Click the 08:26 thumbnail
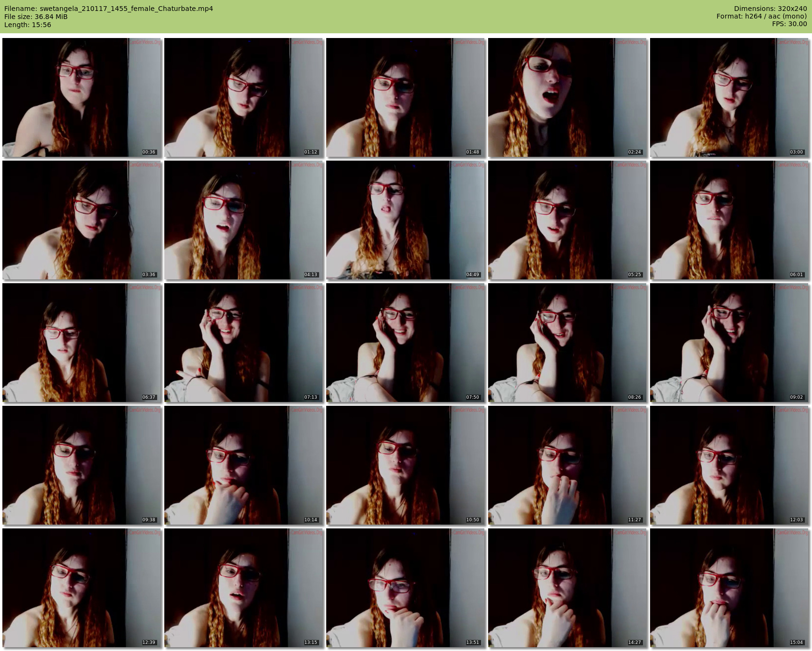 [567, 343]
